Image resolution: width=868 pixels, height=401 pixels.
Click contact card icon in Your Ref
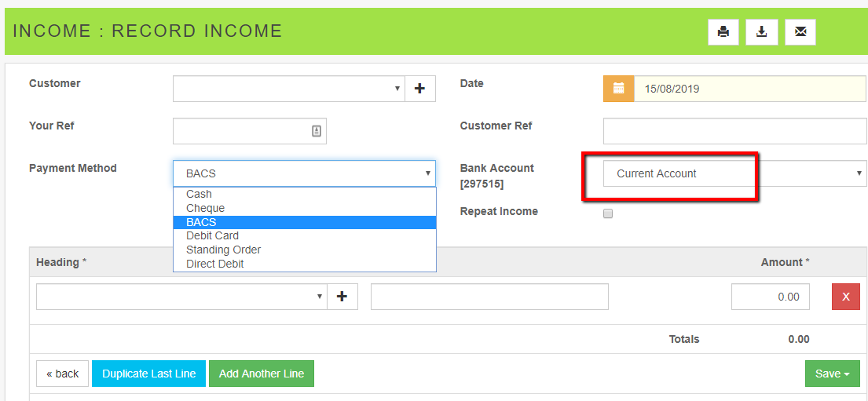click(x=316, y=131)
